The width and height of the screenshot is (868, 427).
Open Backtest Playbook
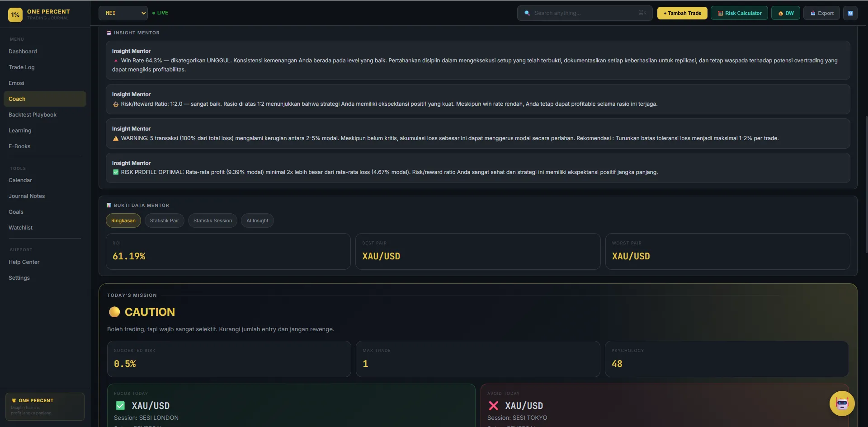pyautogui.click(x=45, y=115)
